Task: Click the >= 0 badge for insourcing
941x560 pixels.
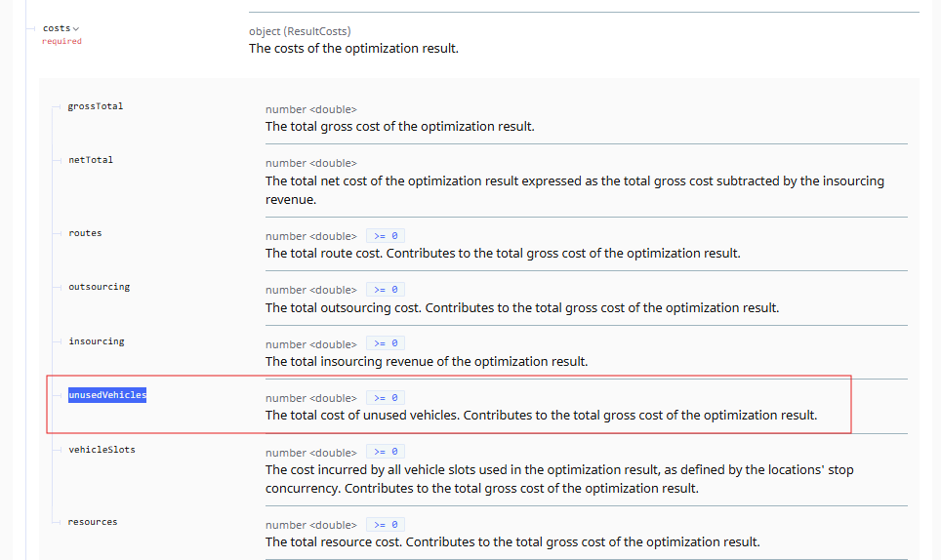Action: pyautogui.click(x=385, y=344)
